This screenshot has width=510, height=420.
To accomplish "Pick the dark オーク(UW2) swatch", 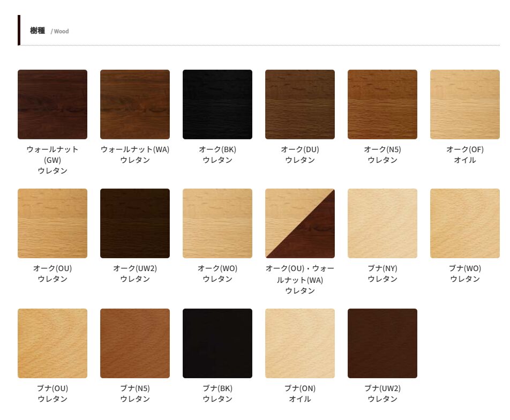I will (135, 223).
